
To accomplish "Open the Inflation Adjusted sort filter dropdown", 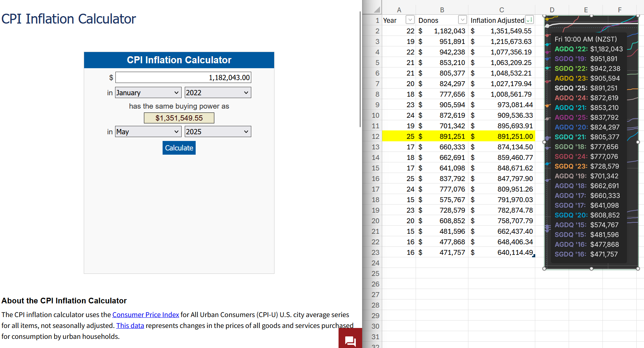I will (529, 20).
